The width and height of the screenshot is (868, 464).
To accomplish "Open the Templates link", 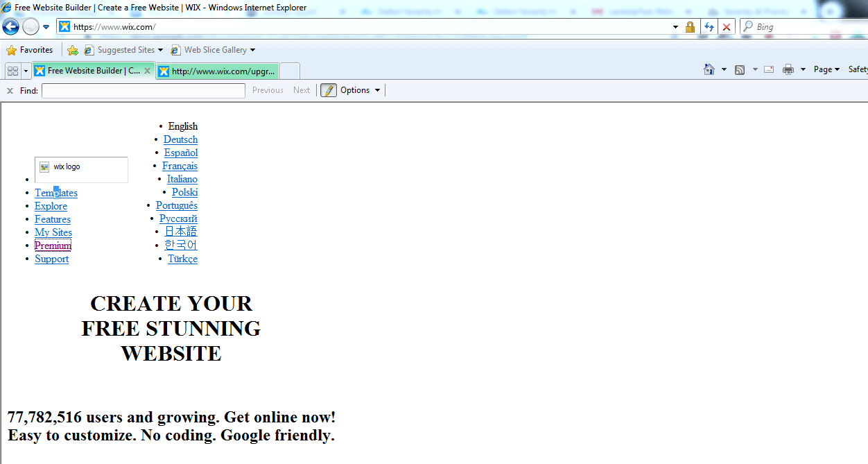I will [x=56, y=193].
